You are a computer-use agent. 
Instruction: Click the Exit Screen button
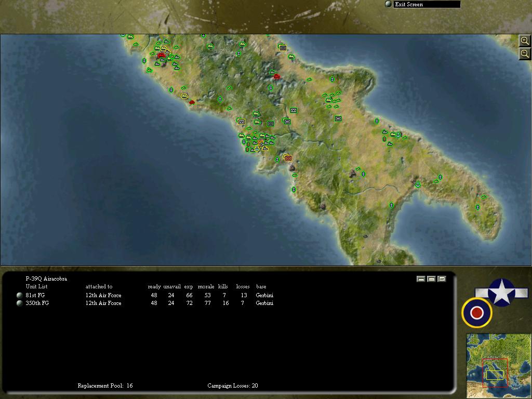click(x=427, y=4)
